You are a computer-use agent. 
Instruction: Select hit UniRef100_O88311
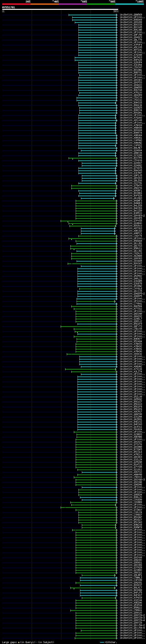(x=131, y=572)
